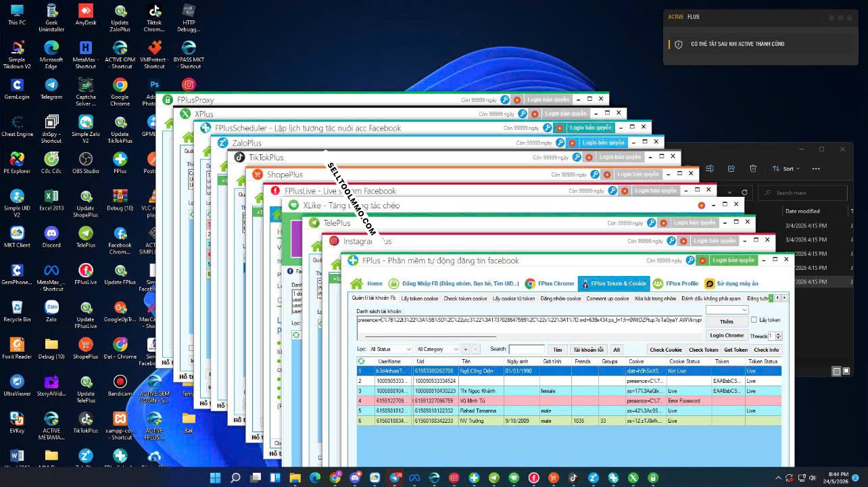Switch to the FPlus Chrome tab
The width and height of the screenshot is (868, 487).
pos(550,283)
